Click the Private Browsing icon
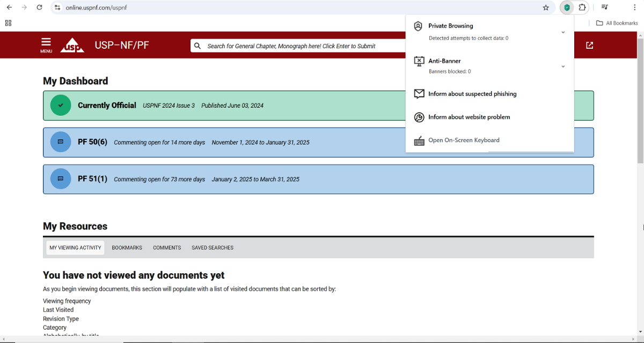 tap(419, 26)
